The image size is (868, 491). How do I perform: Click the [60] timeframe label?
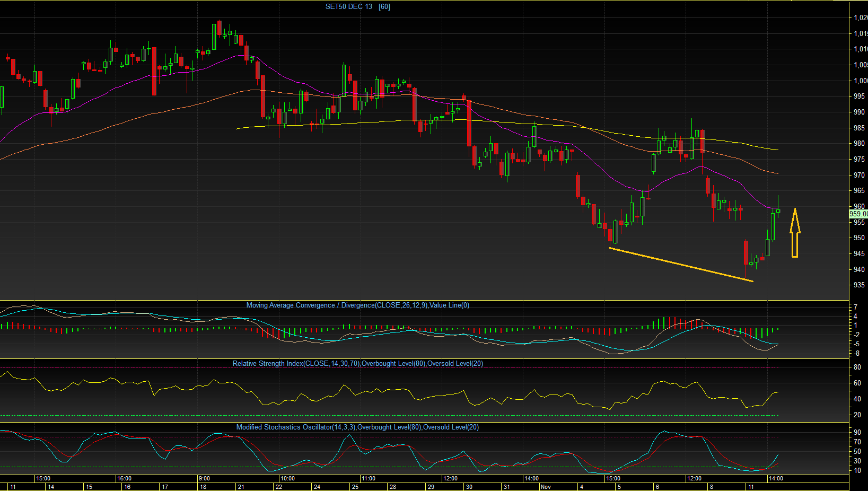(384, 7)
